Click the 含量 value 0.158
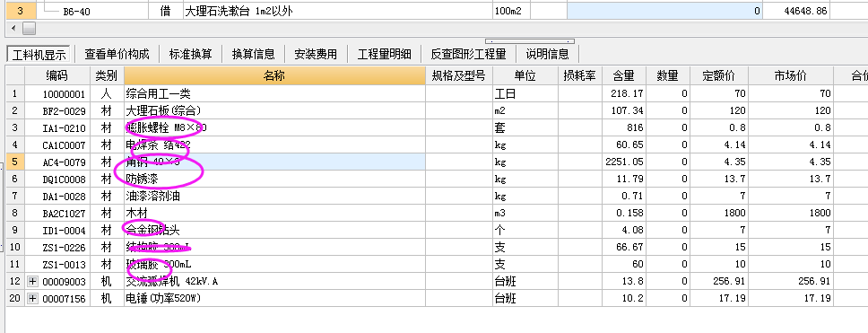 coord(623,213)
